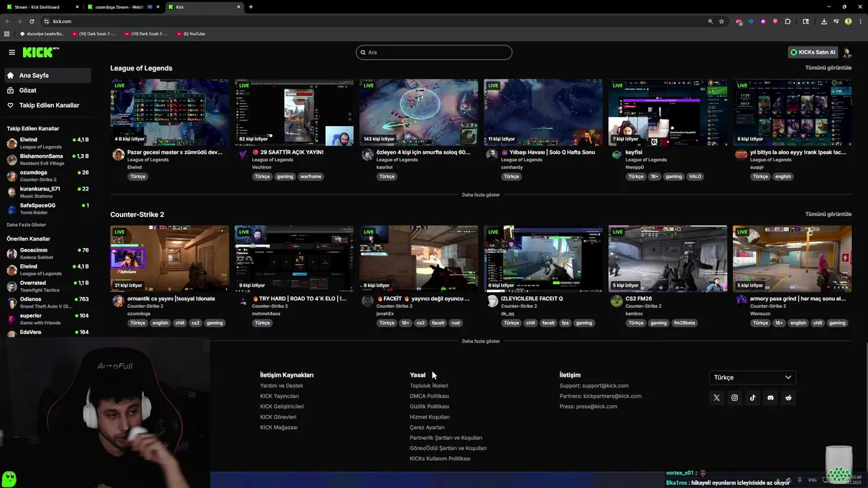Click BishamonnSama channel avatar
Screen dimensions: 868x488
(x=12, y=159)
